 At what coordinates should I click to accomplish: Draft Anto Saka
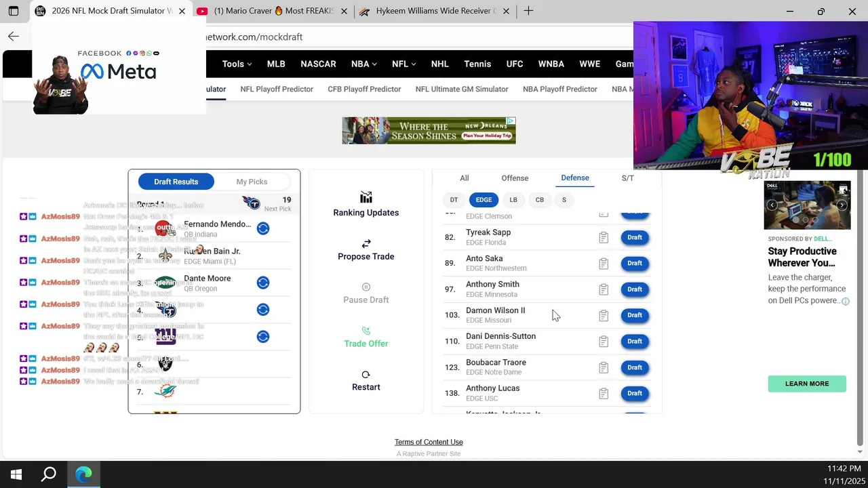[x=635, y=263]
